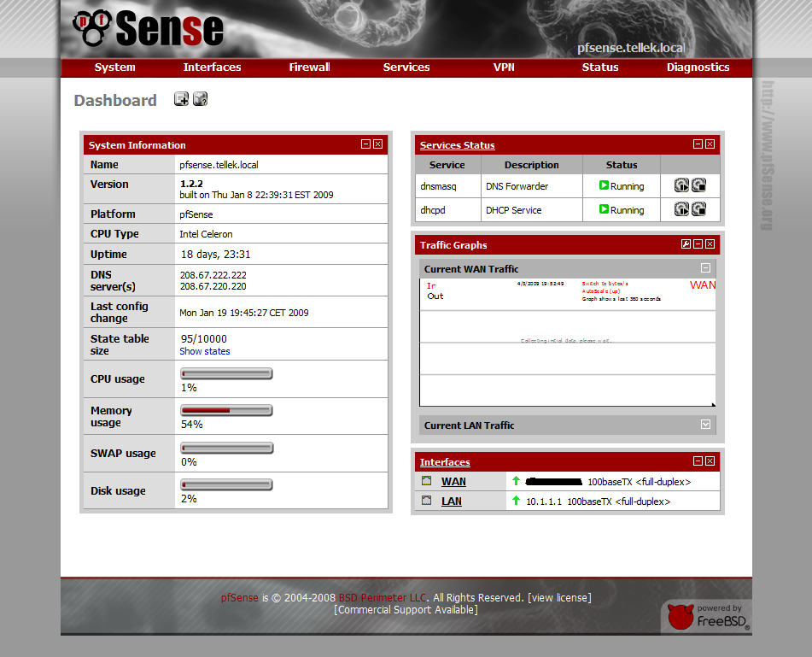The image size is (812, 657).
Task: Click AutoScale option in WAN graph
Action: [x=601, y=291]
